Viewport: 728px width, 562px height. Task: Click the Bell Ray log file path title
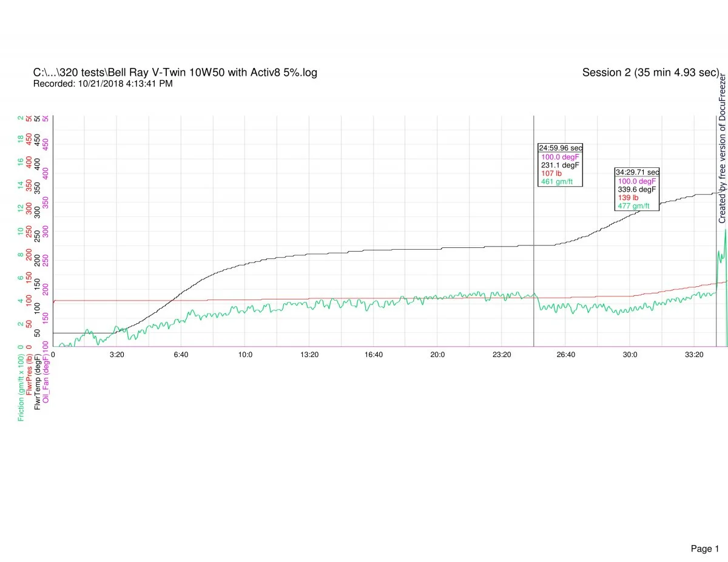(x=175, y=73)
